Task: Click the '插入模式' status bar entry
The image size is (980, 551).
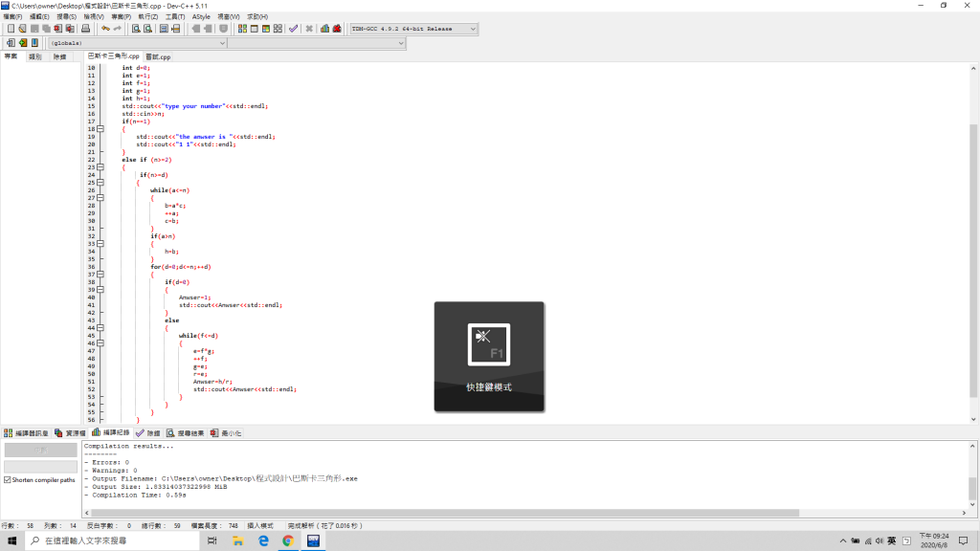Action: click(x=260, y=526)
